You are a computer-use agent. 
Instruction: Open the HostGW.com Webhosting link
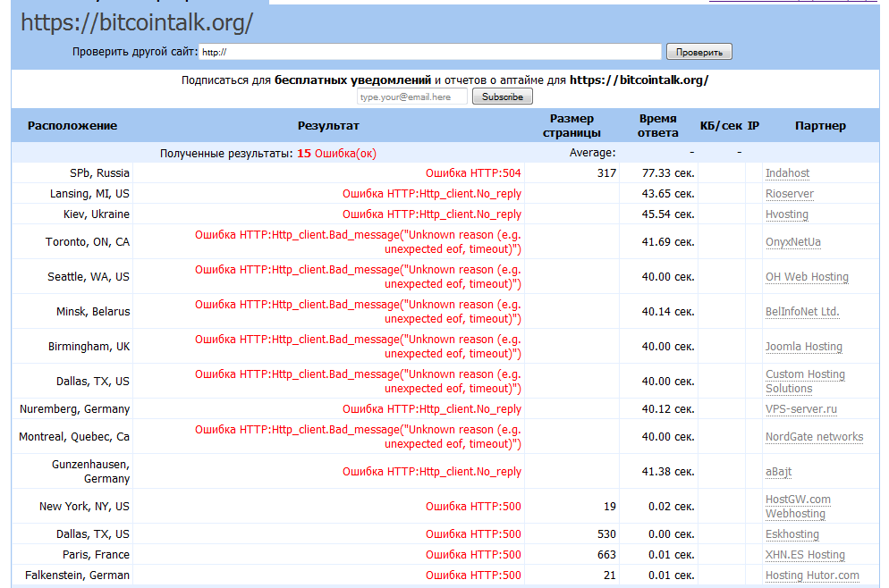pyautogui.click(x=798, y=507)
